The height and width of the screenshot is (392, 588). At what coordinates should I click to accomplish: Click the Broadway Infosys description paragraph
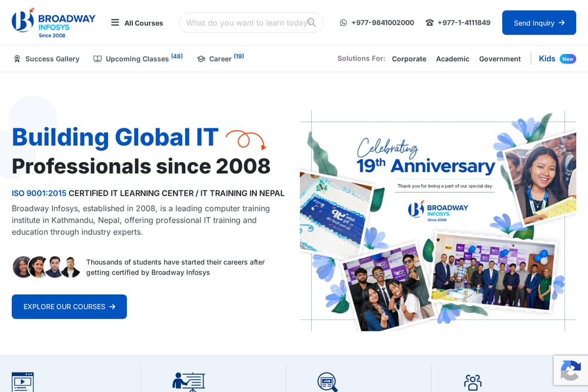coord(141,220)
